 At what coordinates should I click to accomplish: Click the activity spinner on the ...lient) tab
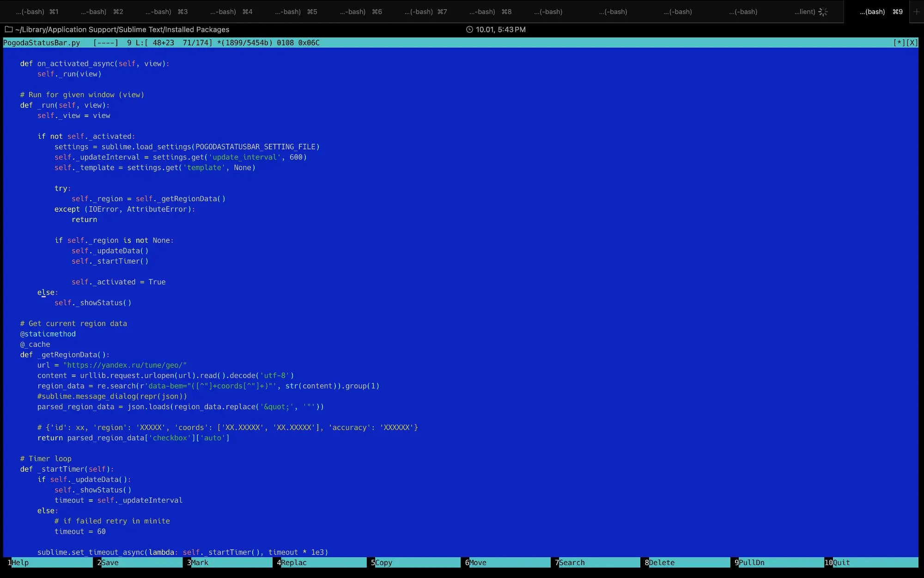tap(823, 12)
